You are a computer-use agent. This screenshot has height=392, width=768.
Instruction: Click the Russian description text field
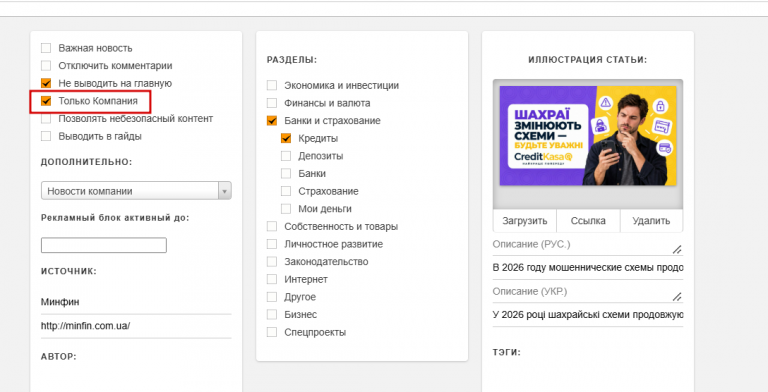pos(588,268)
